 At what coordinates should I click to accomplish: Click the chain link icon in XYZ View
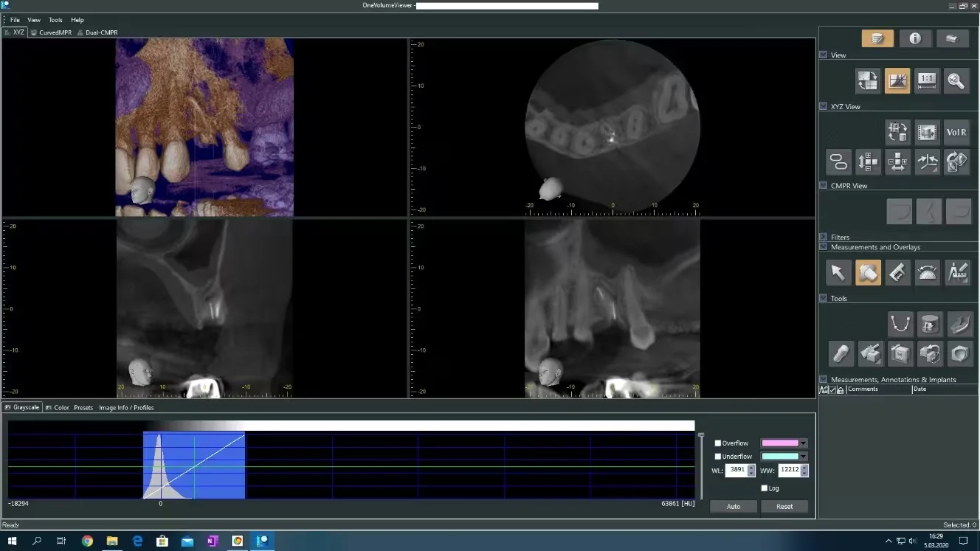click(838, 162)
